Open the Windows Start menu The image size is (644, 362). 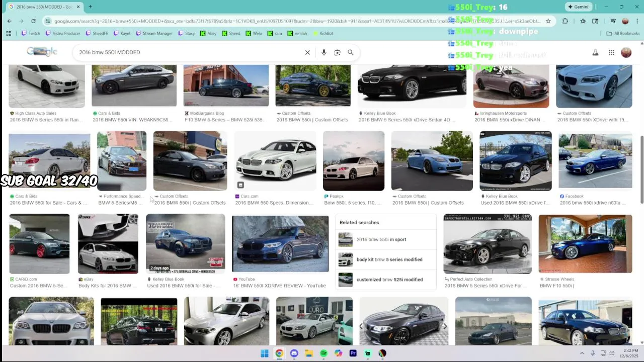[264, 353]
